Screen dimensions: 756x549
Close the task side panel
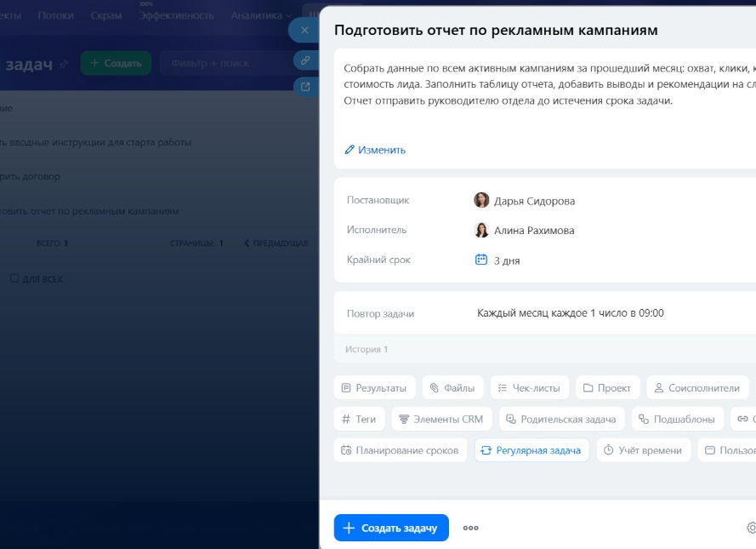[x=304, y=30]
